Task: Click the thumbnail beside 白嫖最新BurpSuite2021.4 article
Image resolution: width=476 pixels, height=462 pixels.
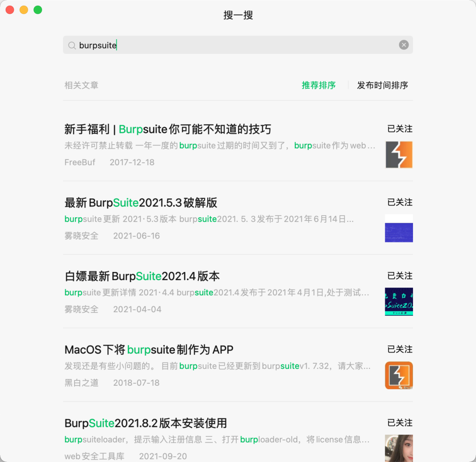Action: 399,302
